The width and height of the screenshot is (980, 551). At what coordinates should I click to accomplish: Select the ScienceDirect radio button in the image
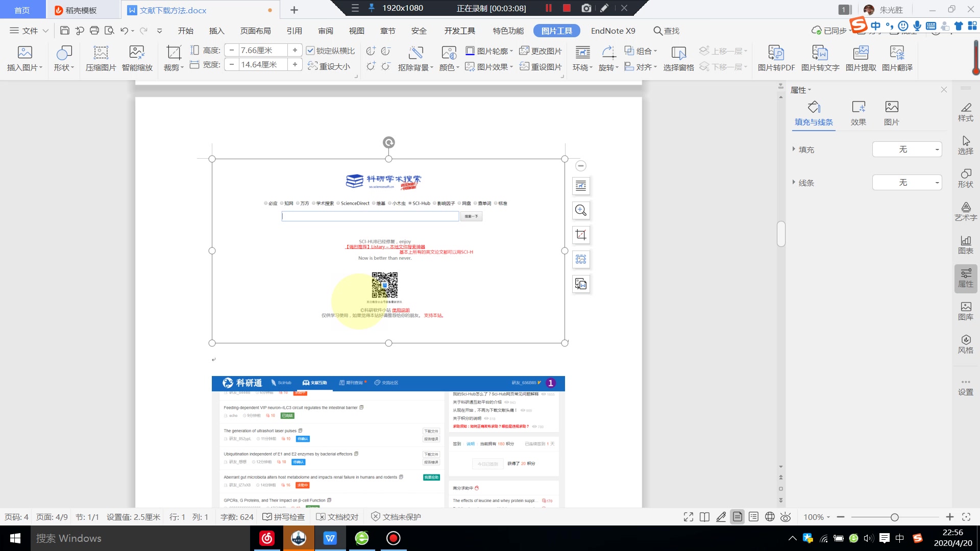(338, 203)
